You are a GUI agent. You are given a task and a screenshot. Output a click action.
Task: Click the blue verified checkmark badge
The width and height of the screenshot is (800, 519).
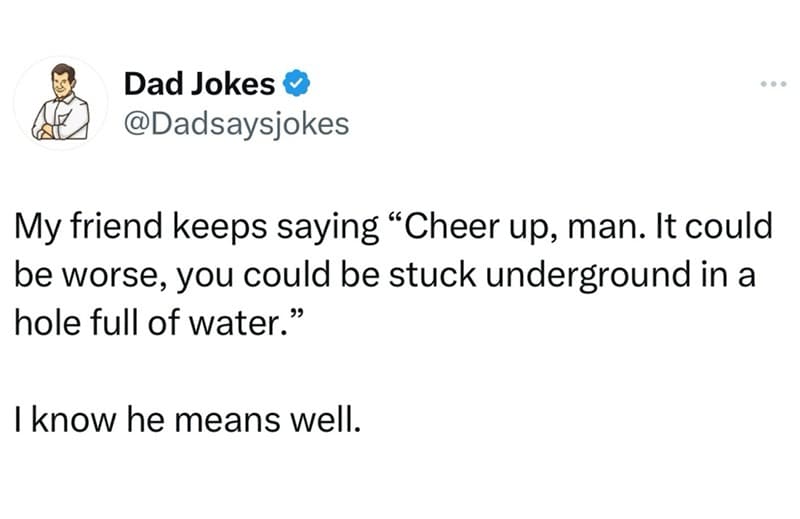point(296,84)
